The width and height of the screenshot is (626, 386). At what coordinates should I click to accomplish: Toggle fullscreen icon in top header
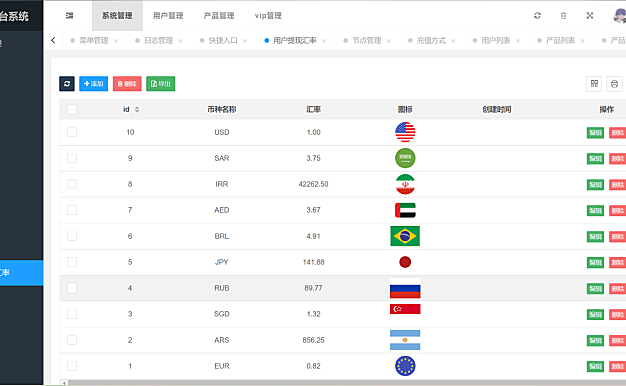[590, 16]
